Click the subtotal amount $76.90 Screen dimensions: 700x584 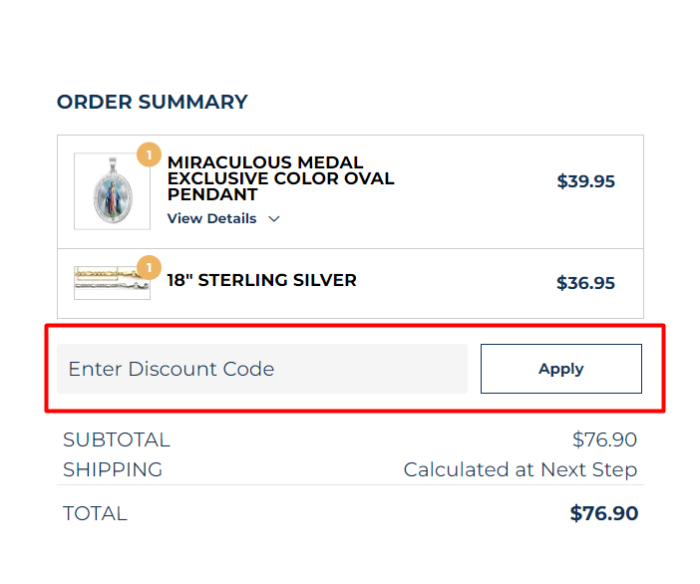pyautogui.click(x=604, y=440)
